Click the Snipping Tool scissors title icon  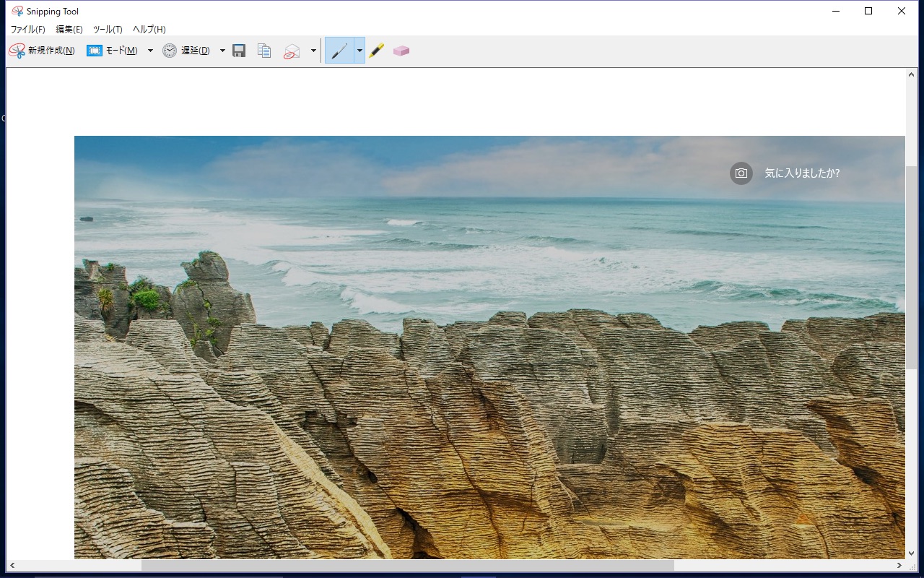click(x=17, y=12)
